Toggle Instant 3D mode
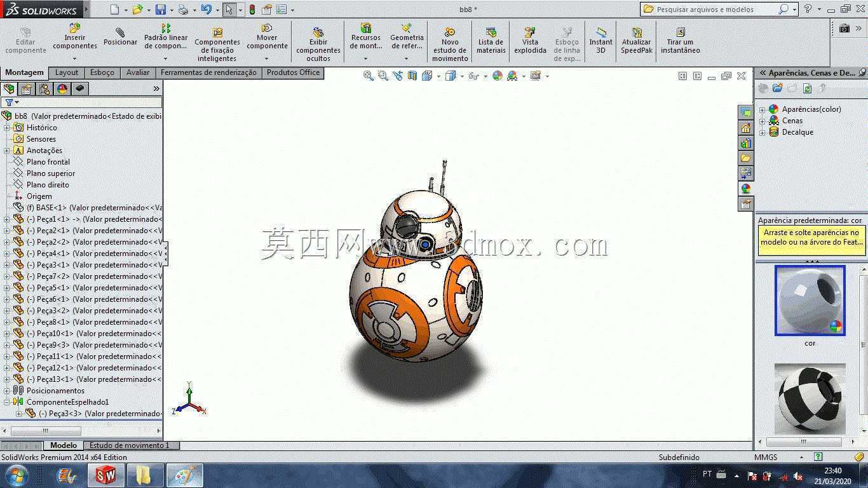The width and height of the screenshot is (868, 488). coord(600,41)
